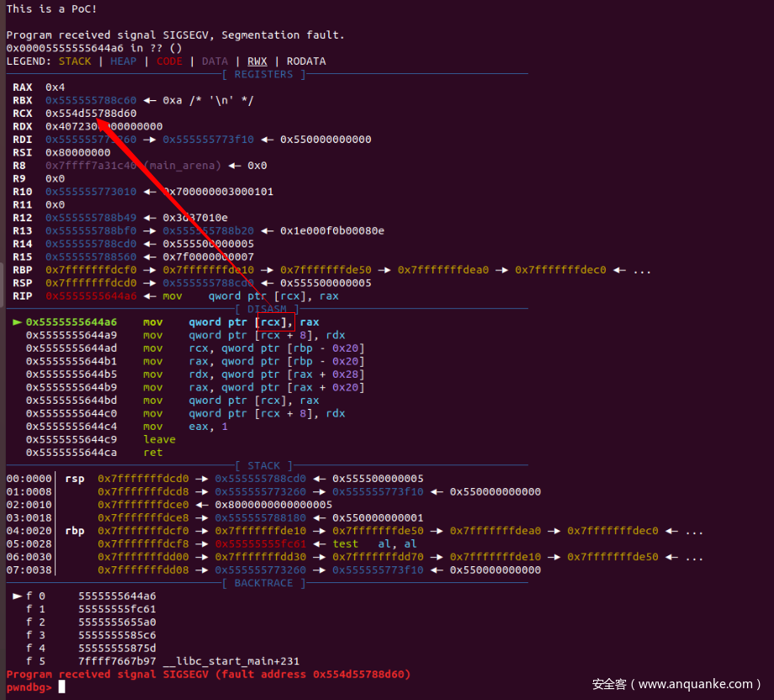
Task: Click the (main_arena) label in the R8 row
Action: click(183, 166)
